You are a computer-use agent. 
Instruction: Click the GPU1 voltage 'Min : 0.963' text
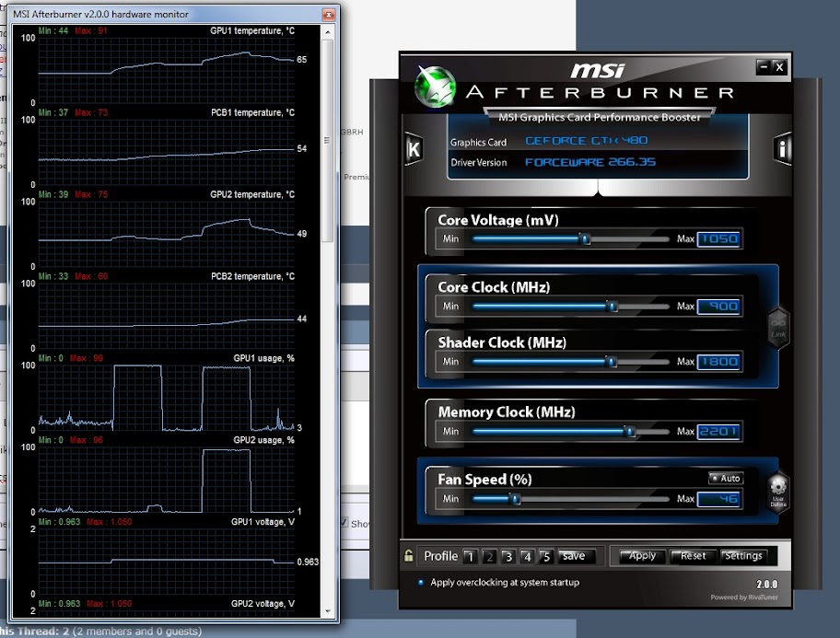[60, 522]
